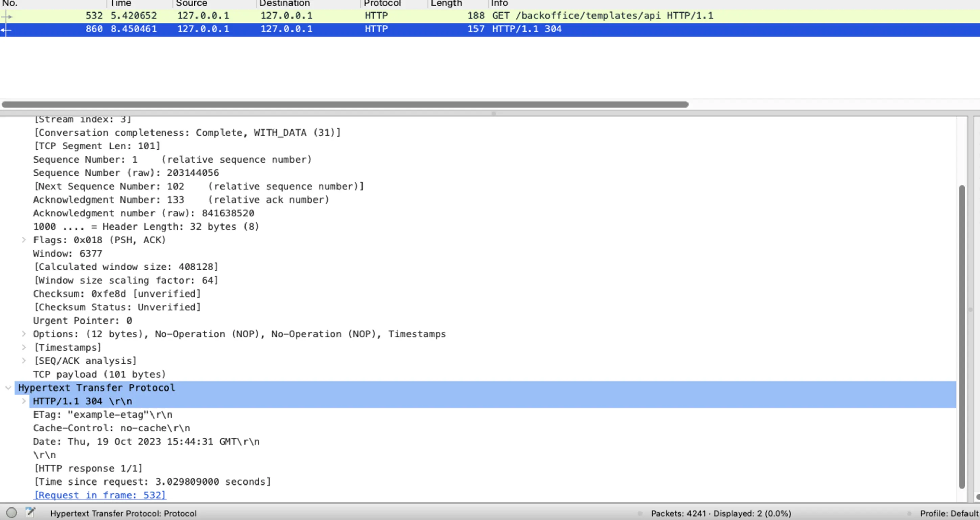Sort by the Length column header
The height and width of the screenshot is (520, 980).
point(446,3)
